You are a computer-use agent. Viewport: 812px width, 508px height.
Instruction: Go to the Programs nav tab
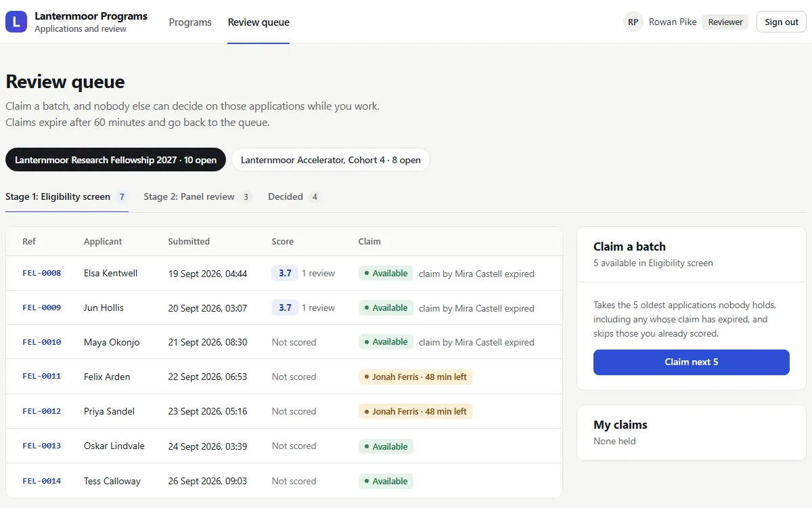(x=190, y=22)
